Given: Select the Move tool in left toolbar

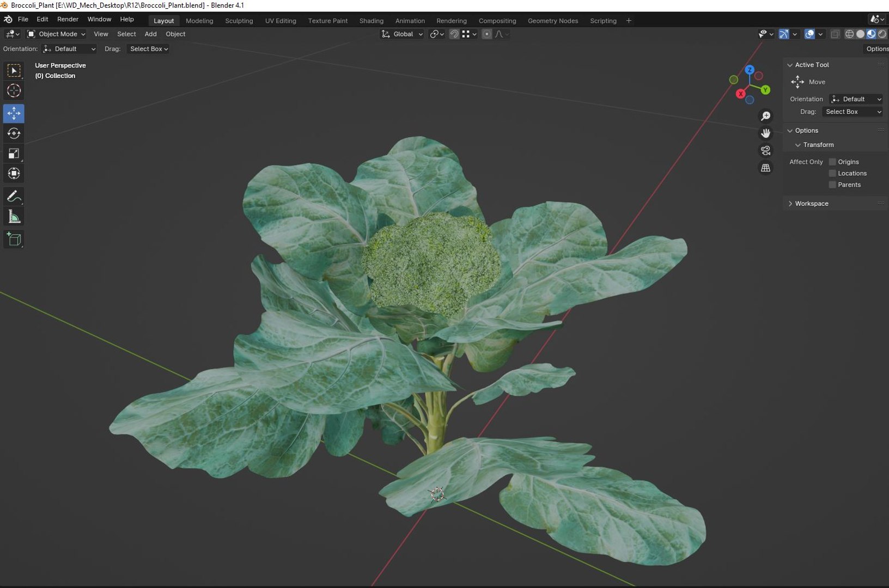Looking at the screenshot, I should (x=14, y=113).
